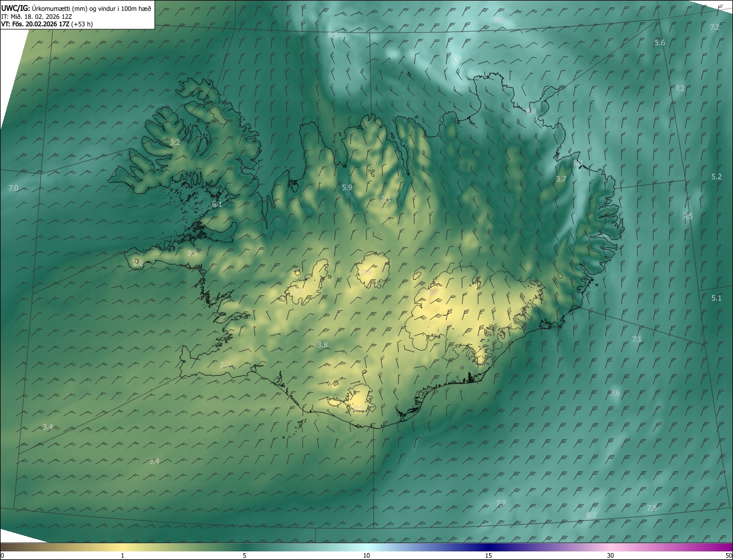Click the map value 5.6
This screenshot has width=733, height=560.
click(x=660, y=43)
